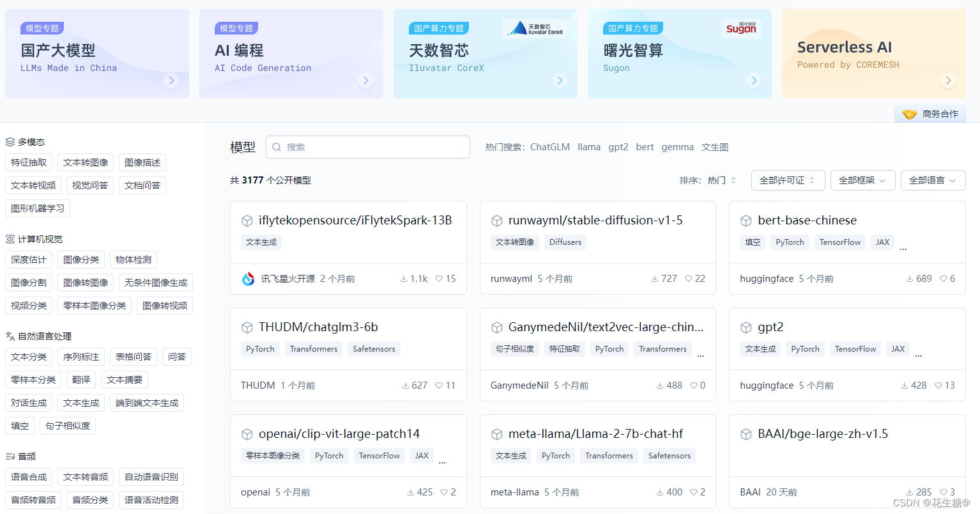Open the Serverless AI banner
Image resolution: width=980 pixels, height=514 pixels.
pyautogui.click(x=874, y=54)
